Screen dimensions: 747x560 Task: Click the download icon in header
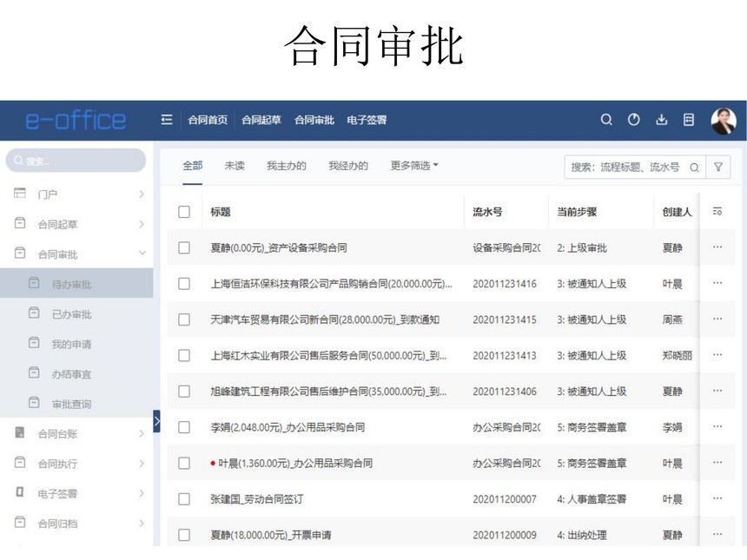pos(661,120)
